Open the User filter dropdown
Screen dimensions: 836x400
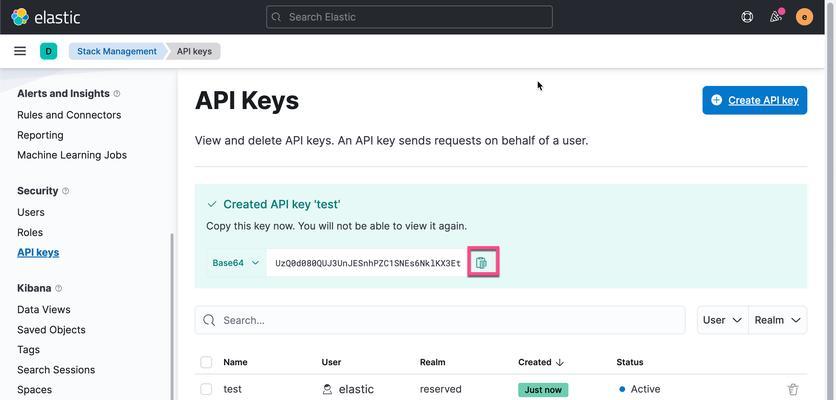click(x=722, y=320)
